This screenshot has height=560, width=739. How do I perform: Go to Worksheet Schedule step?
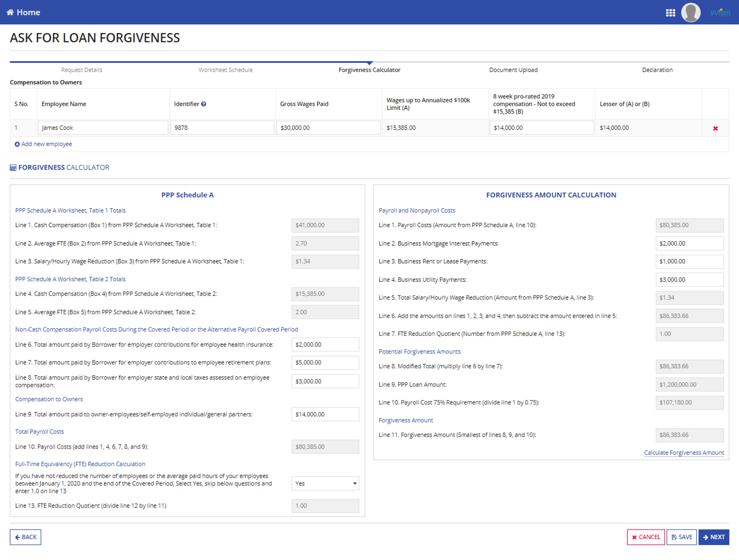[x=226, y=70]
